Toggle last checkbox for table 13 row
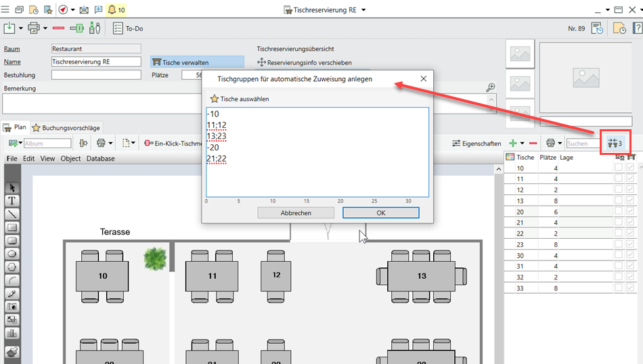 pos(631,201)
